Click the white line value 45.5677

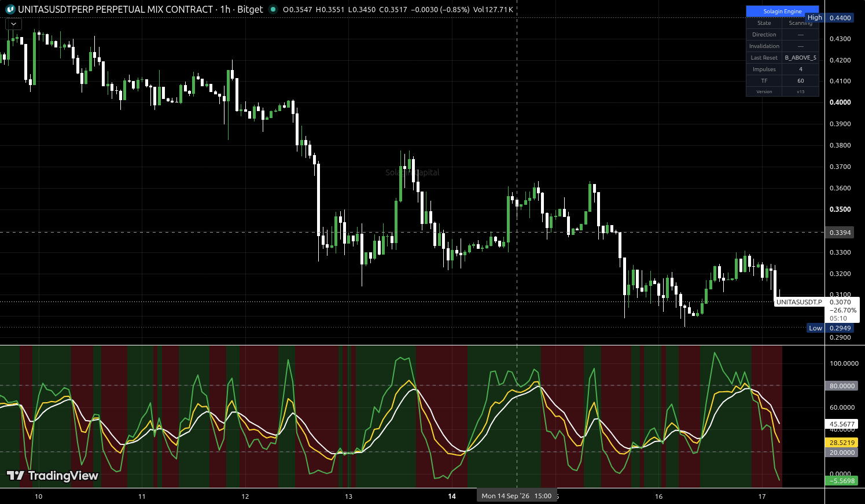click(x=842, y=424)
